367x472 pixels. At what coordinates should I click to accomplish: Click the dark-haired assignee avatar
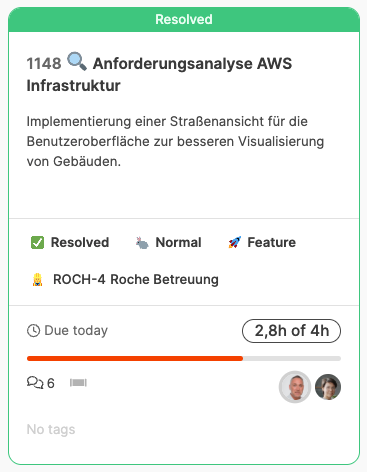click(x=328, y=387)
